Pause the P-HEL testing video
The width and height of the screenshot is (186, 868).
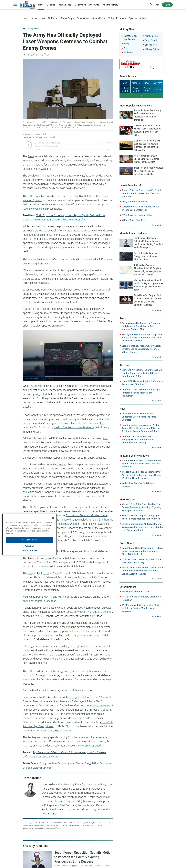26,379
